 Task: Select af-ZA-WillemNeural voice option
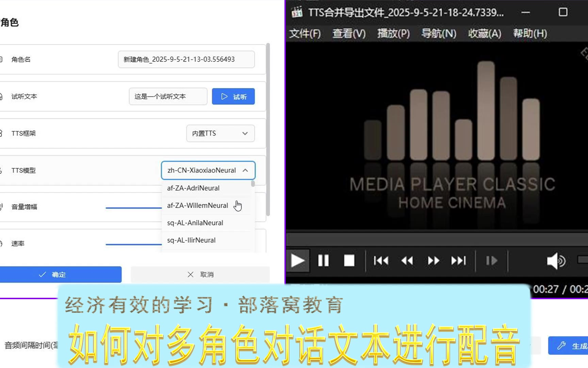click(x=197, y=205)
